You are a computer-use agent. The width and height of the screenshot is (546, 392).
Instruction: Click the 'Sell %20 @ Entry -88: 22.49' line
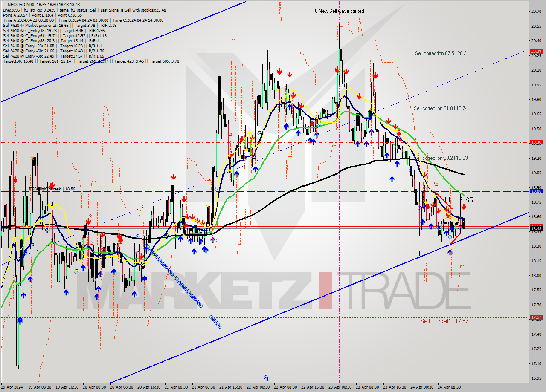29,56
